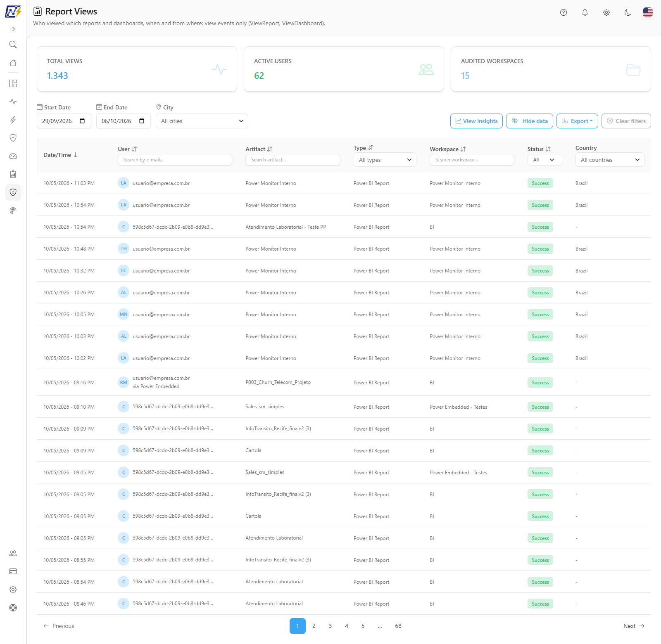This screenshot has width=661, height=644.
Task: Go to page 3
Action: 330,626
